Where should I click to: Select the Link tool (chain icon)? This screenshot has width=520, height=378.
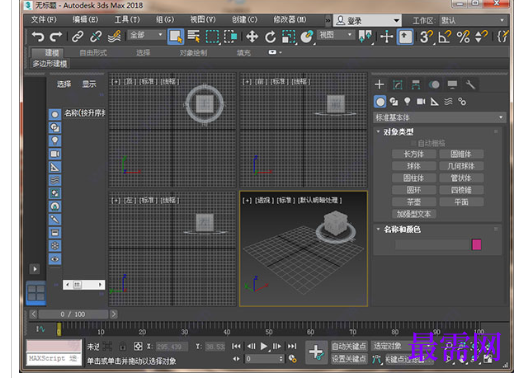77,36
